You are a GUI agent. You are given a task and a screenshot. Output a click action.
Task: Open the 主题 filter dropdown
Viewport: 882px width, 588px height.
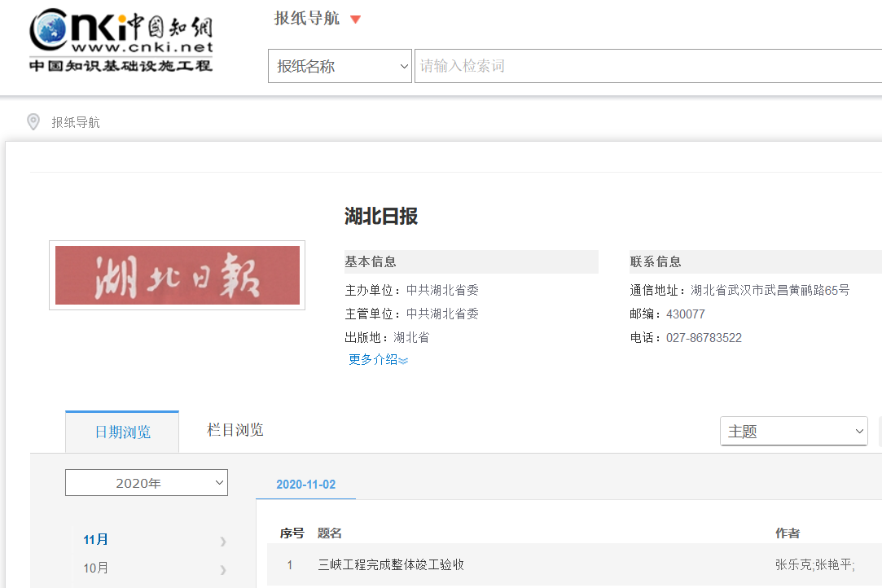pos(793,432)
